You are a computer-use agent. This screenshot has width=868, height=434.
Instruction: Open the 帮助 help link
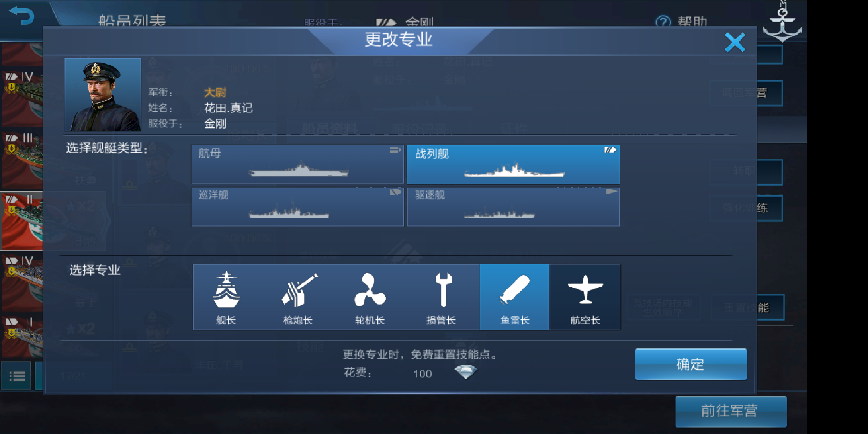pyautogui.click(x=682, y=21)
